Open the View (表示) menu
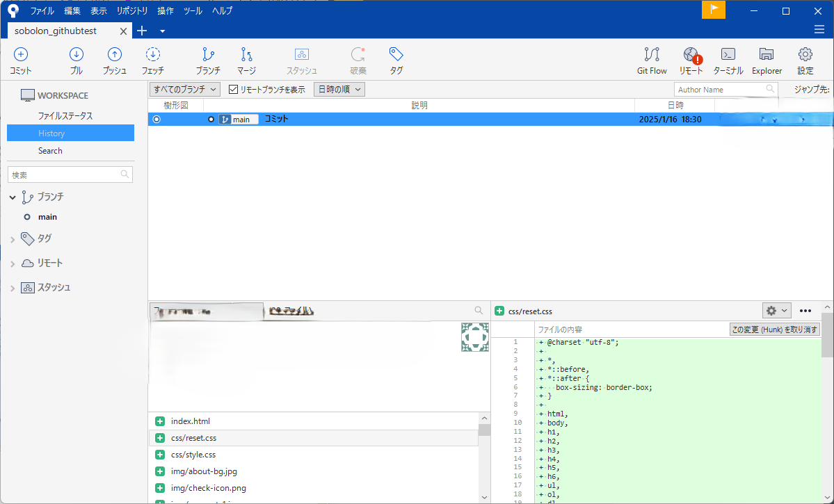Image resolution: width=834 pixels, height=504 pixels. tap(99, 10)
